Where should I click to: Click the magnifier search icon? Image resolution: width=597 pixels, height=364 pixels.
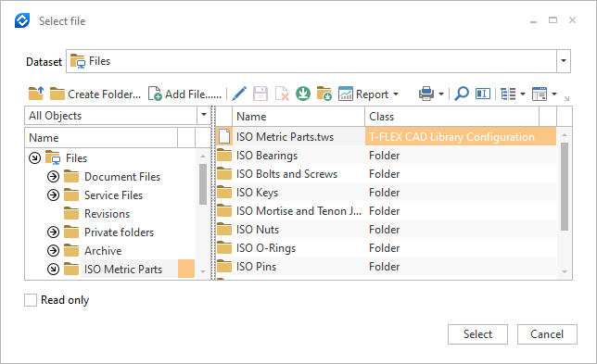point(462,94)
